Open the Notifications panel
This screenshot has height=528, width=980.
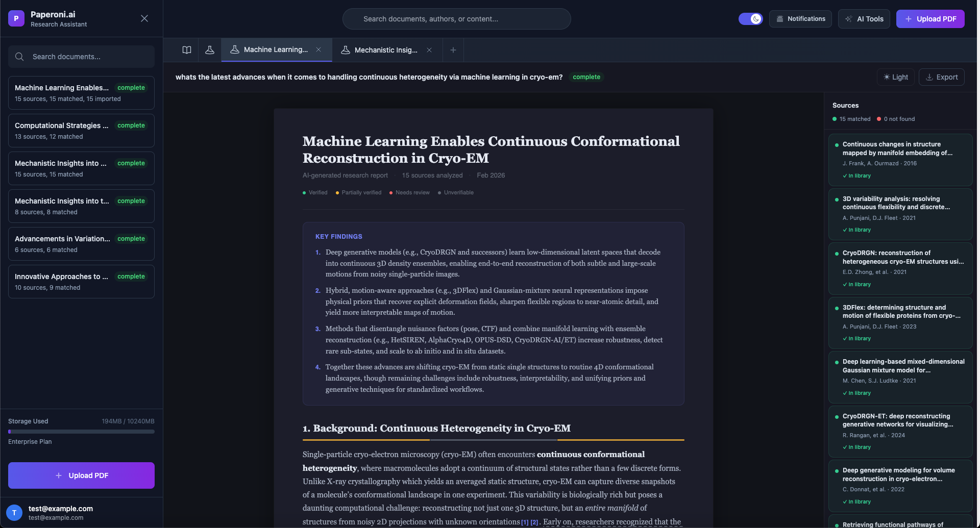pos(800,18)
